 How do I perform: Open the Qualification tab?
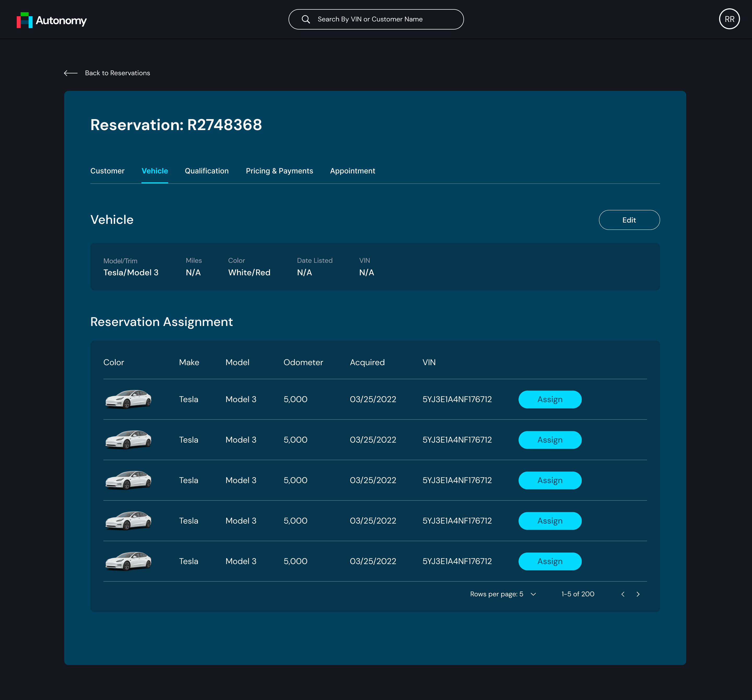(x=207, y=171)
